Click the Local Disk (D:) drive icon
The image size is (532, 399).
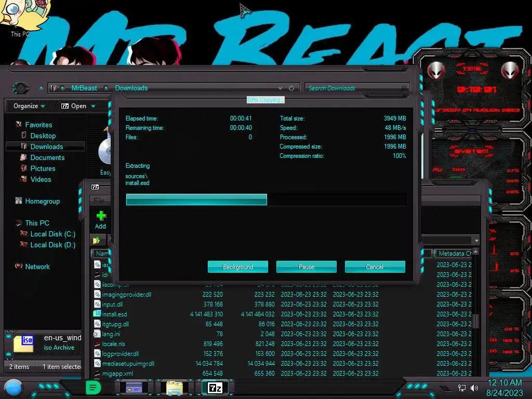pos(24,244)
